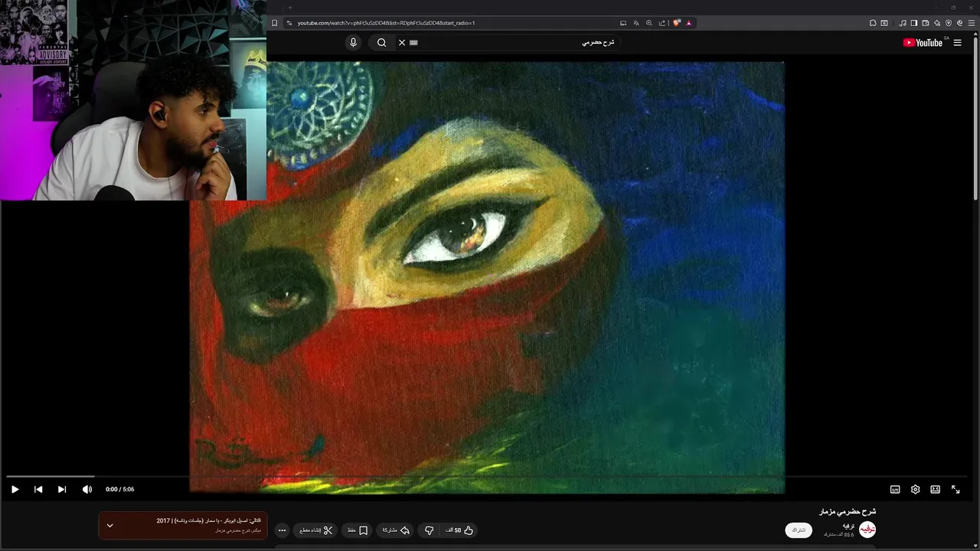Open the site settings icon in address bar
The height and width of the screenshot is (551, 980).
[x=289, y=23]
